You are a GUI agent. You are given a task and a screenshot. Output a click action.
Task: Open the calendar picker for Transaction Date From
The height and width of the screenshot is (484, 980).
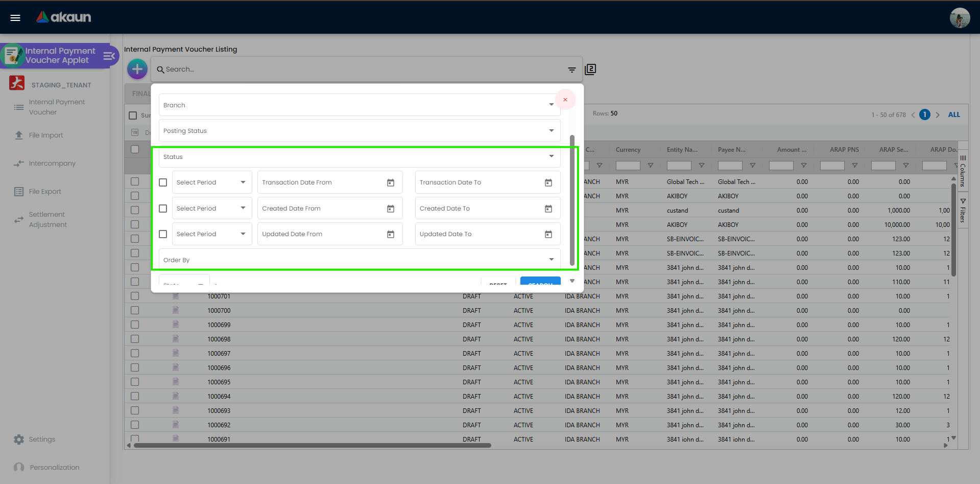point(391,182)
